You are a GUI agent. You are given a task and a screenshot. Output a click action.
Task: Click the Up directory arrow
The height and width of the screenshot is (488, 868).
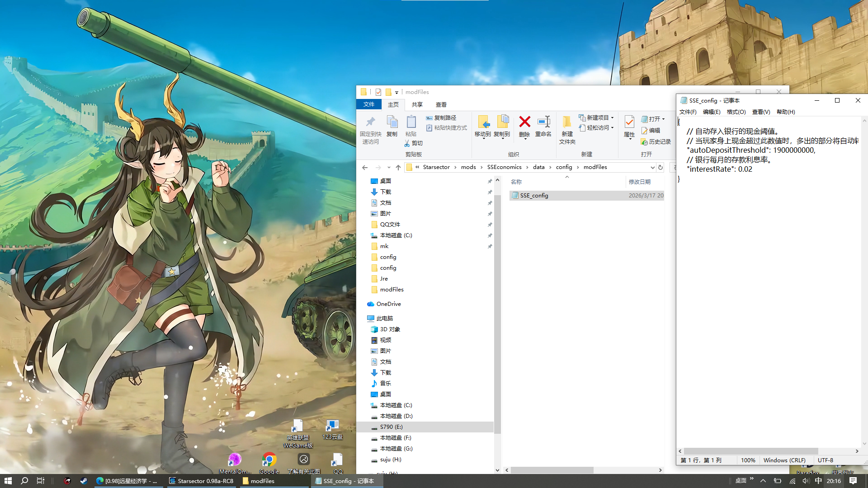398,167
